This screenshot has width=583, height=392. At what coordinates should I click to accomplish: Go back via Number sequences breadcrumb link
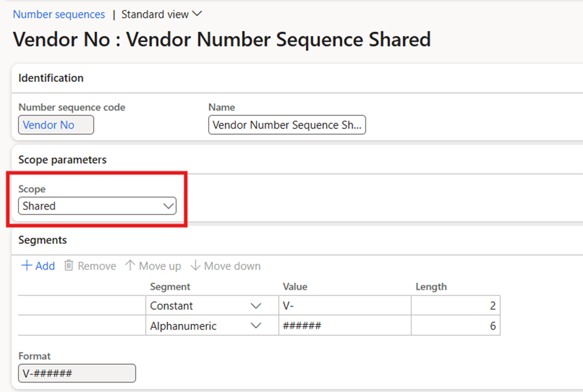tap(59, 14)
